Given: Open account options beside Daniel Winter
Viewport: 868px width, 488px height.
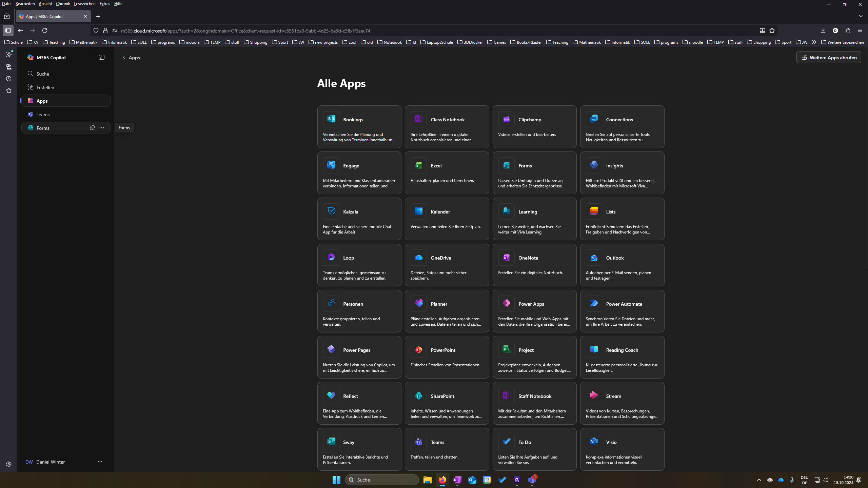Looking at the screenshot, I should (x=100, y=462).
